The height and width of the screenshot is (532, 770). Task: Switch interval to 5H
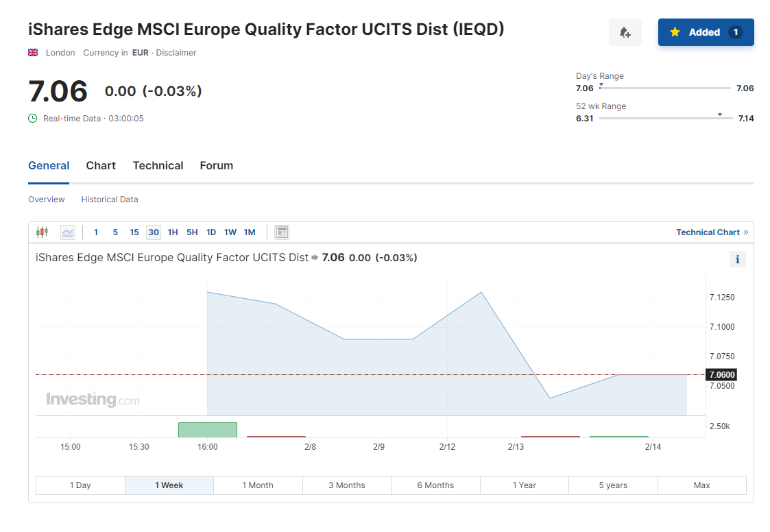192,232
